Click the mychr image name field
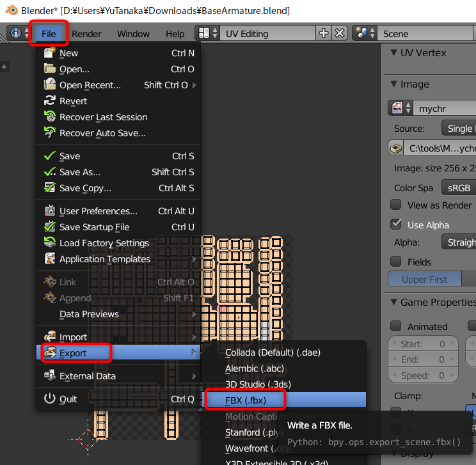The height and width of the screenshot is (465, 476). tap(445, 108)
